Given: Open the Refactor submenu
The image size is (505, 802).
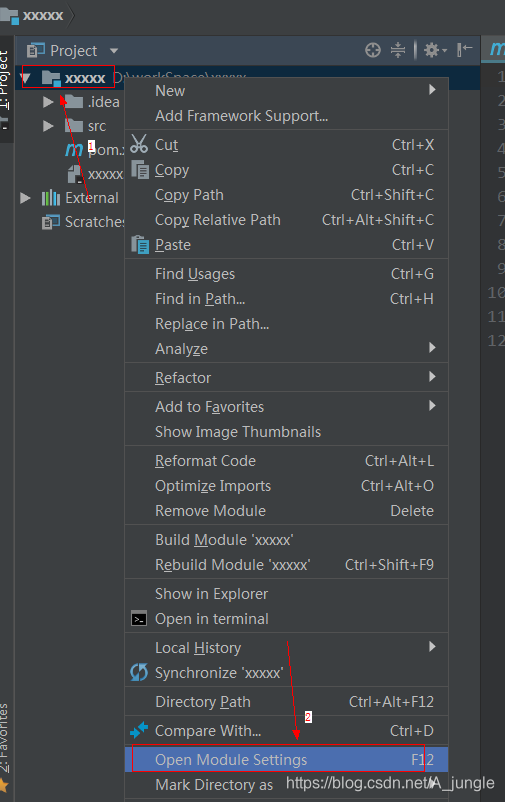Looking at the screenshot, I should (287, 377).
